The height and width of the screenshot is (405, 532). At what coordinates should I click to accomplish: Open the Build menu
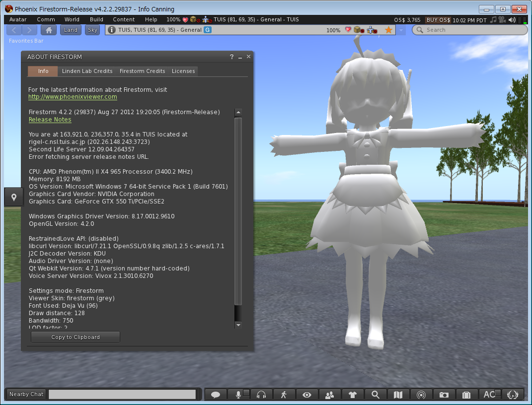click(96, 20)
